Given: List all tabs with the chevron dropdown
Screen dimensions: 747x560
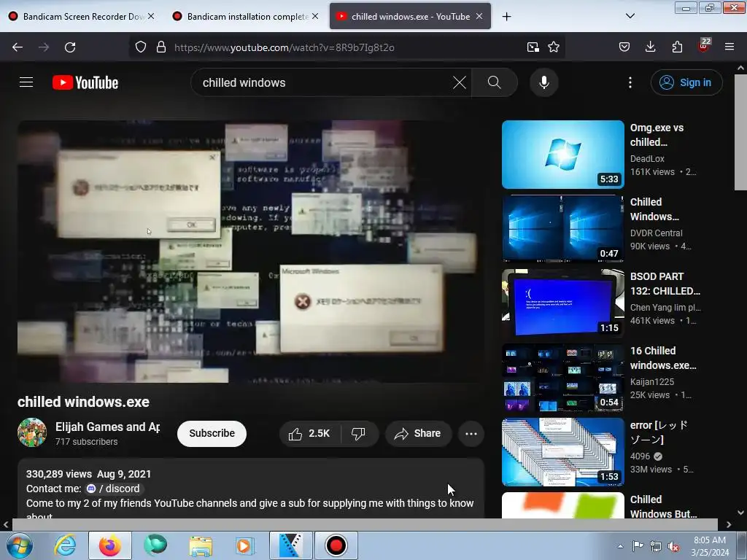Looking at the screenshot, I should [630, 16].
